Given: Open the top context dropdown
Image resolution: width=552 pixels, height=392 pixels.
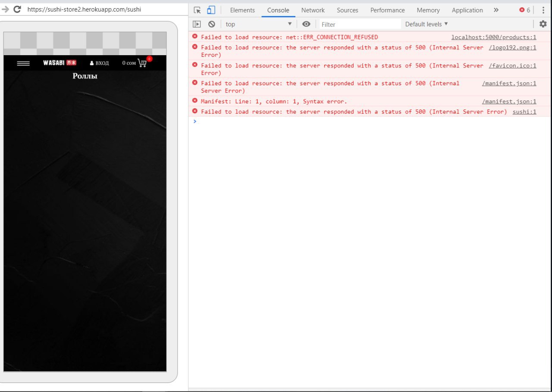Looking at the screenshot, I should click(x=258, y=24).
